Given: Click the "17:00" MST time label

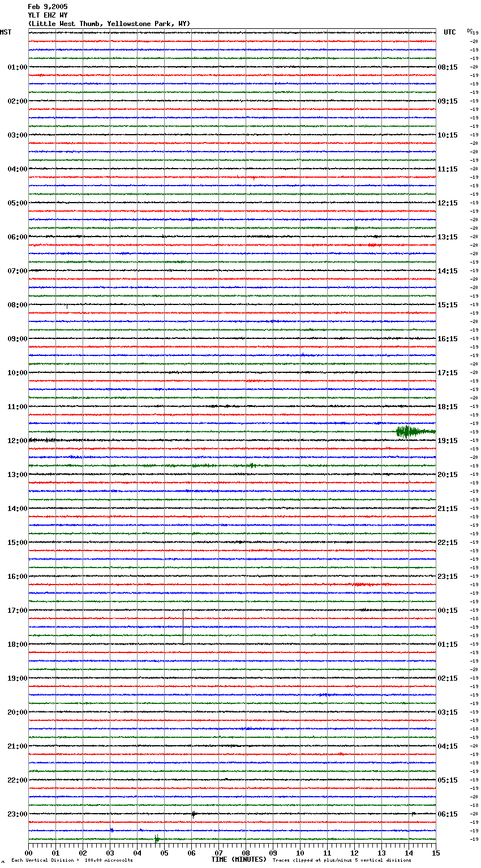Looking at the screenshot, I should [18, 611].
